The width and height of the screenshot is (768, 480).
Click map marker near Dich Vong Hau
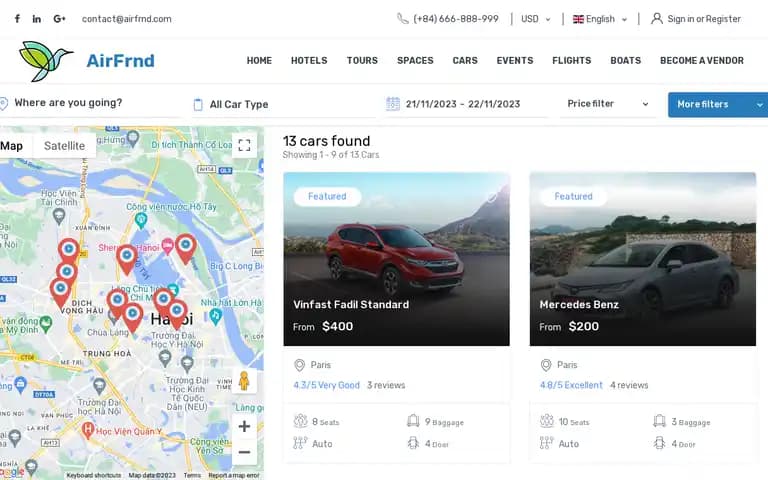[60, 292]
